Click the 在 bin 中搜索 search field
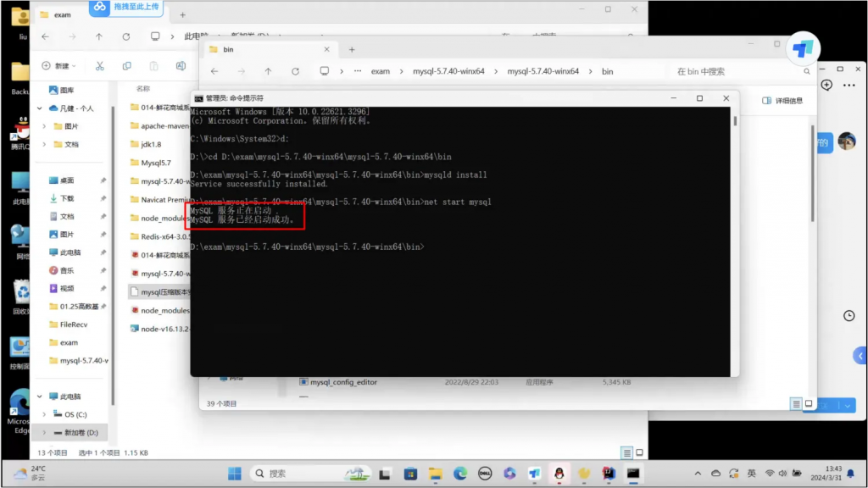 pos(729,71)
